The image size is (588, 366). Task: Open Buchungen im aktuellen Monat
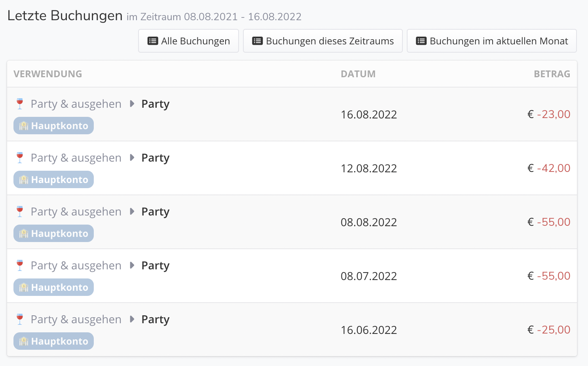coord(492,41)
